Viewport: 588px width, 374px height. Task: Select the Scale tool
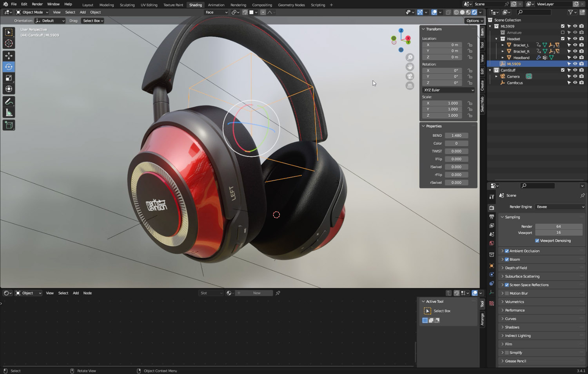coord(9,78)
